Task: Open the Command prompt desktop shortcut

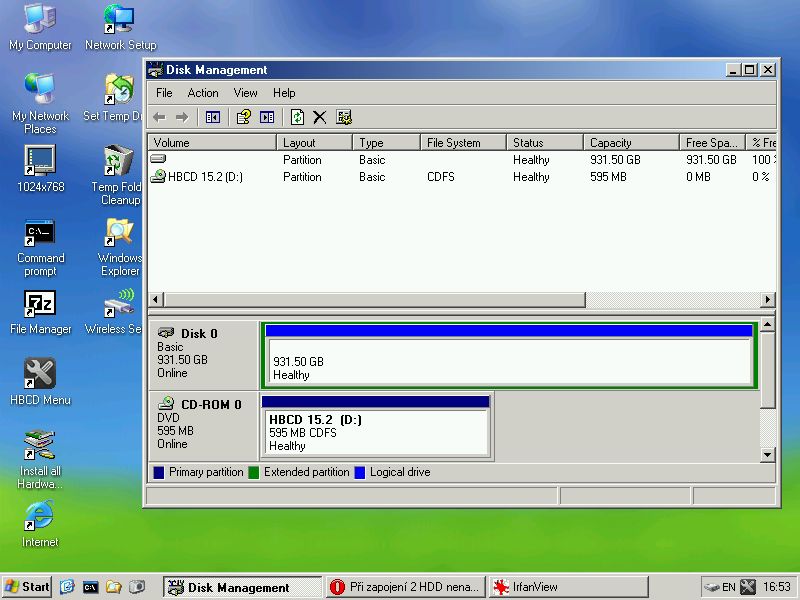Action: 40,245
